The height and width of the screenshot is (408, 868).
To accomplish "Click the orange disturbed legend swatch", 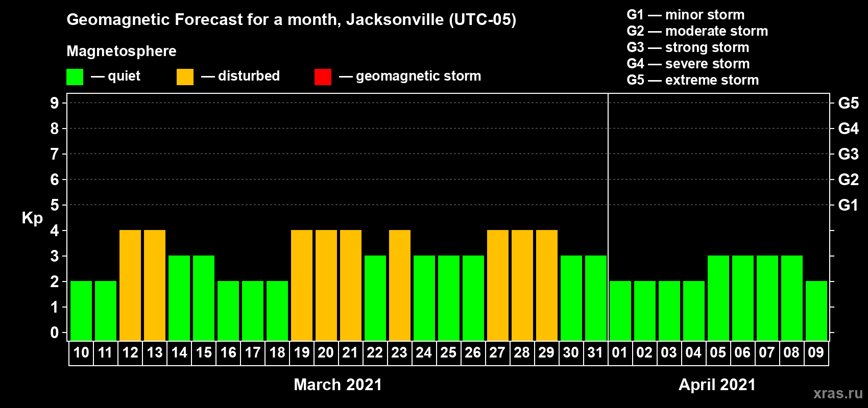I will 185,77.
